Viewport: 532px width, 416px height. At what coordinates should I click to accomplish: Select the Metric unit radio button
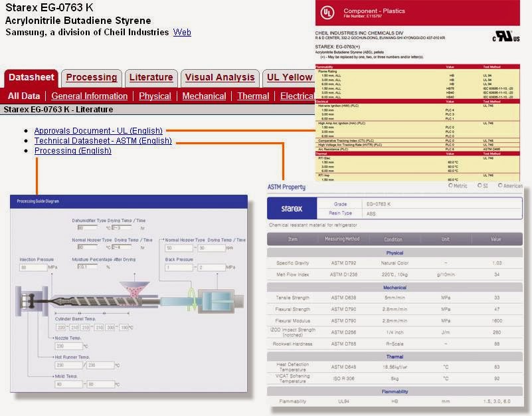[451, 185]
